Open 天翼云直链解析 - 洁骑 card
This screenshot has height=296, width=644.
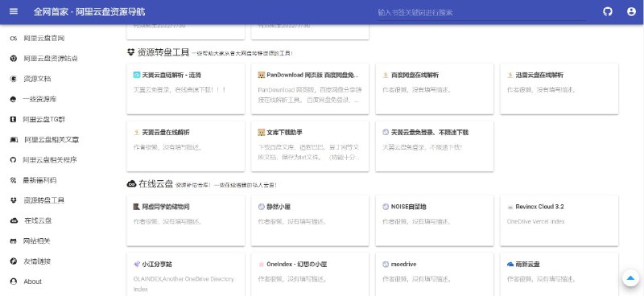pyautogui.click(x=171, y=75)
